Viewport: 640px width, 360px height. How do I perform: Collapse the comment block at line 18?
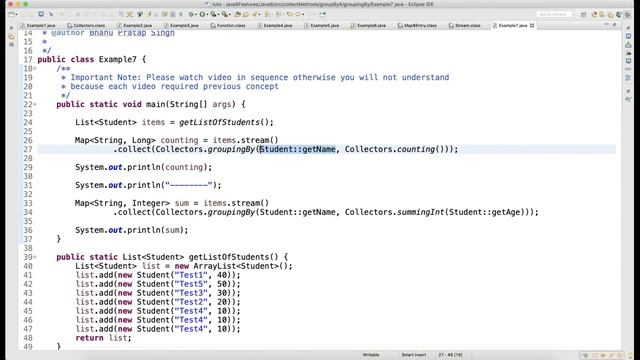click(35, 69)
